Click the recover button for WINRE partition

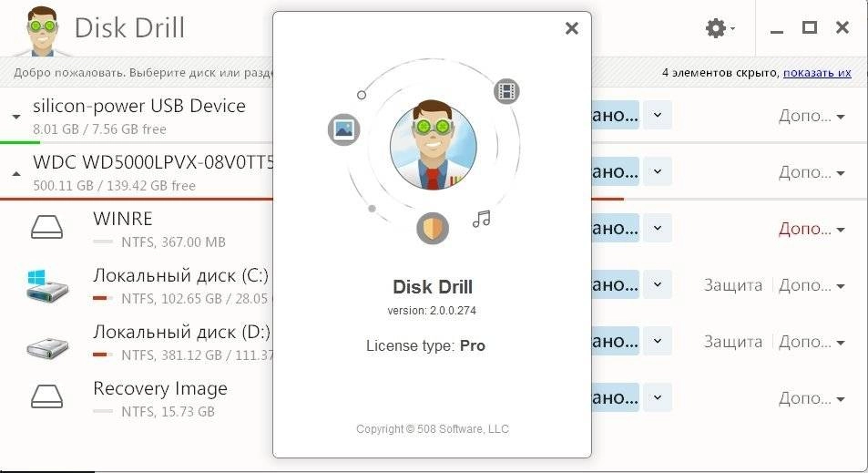(616, 228)
